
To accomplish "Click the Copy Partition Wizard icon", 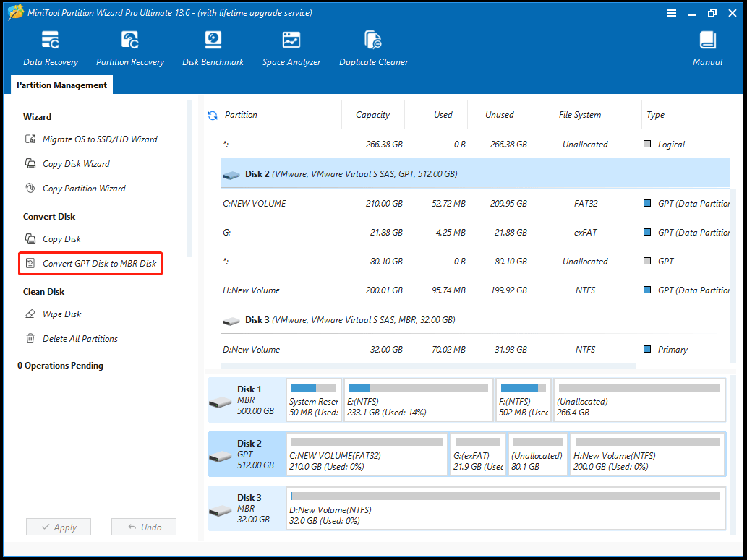I will coord(30,188).
